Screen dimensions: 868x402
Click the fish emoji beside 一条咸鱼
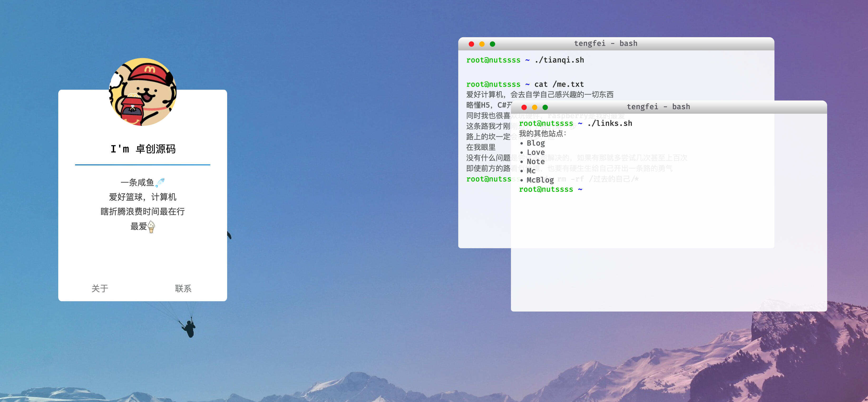[x=160, y=183]
